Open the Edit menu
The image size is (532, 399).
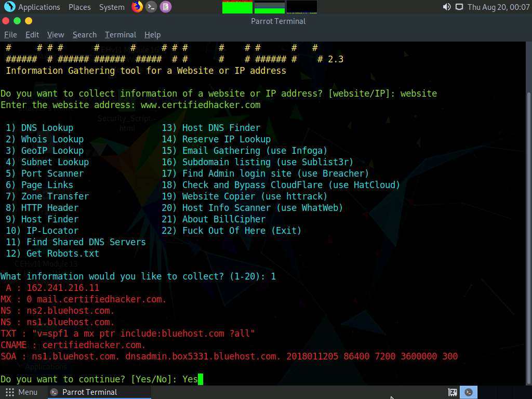click(32, 35)
